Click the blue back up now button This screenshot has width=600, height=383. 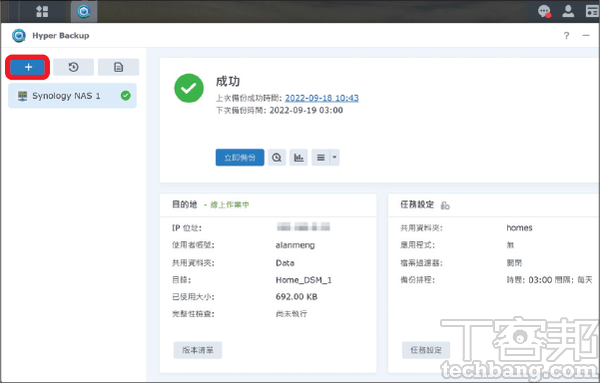(x=240, y=157)
